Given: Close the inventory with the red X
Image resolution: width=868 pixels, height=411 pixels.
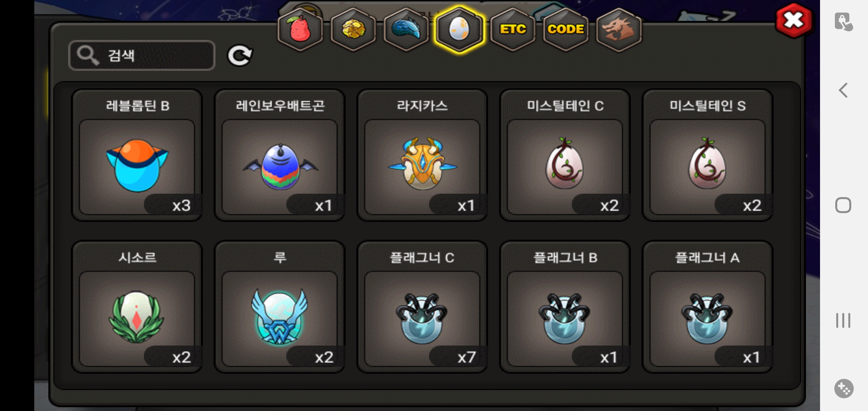Looking at the screenshot, I should (794, 21).
